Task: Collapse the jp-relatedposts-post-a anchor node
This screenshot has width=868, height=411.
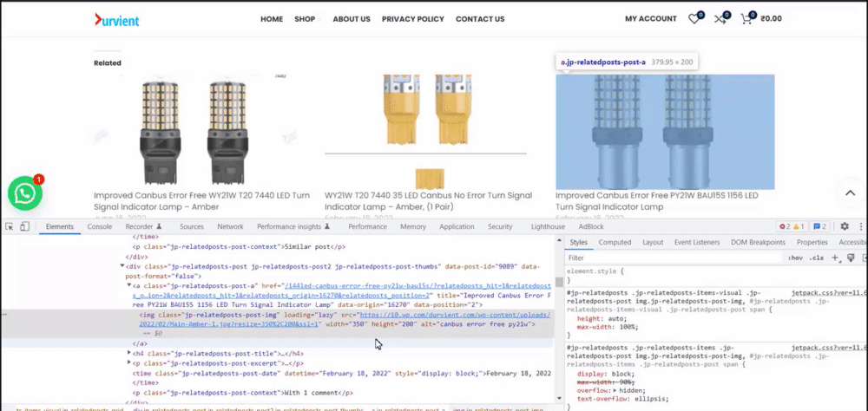Action: [129, 285]
